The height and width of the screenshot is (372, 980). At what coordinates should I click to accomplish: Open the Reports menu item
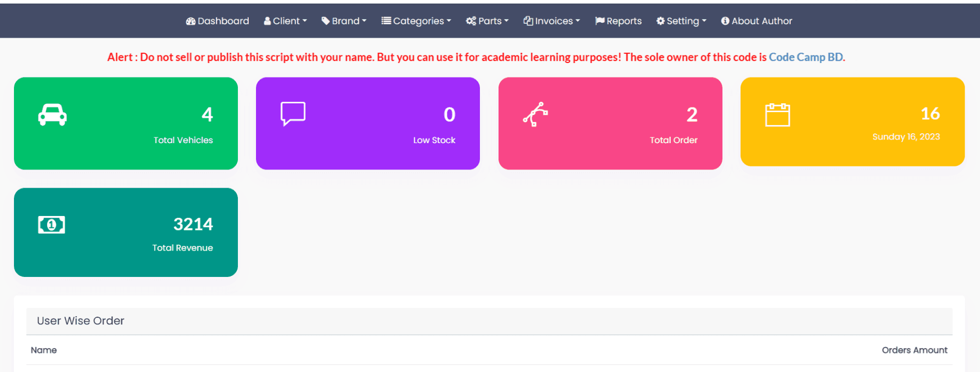coord(618,21)
